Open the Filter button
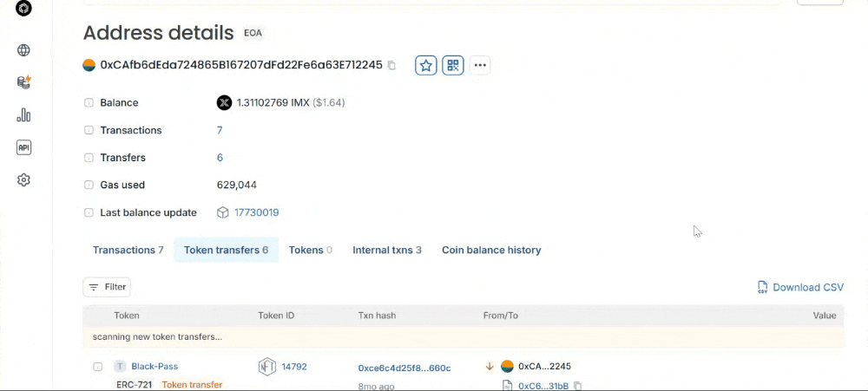This screenshot has height=391, width=868. [x=107, y=287]
